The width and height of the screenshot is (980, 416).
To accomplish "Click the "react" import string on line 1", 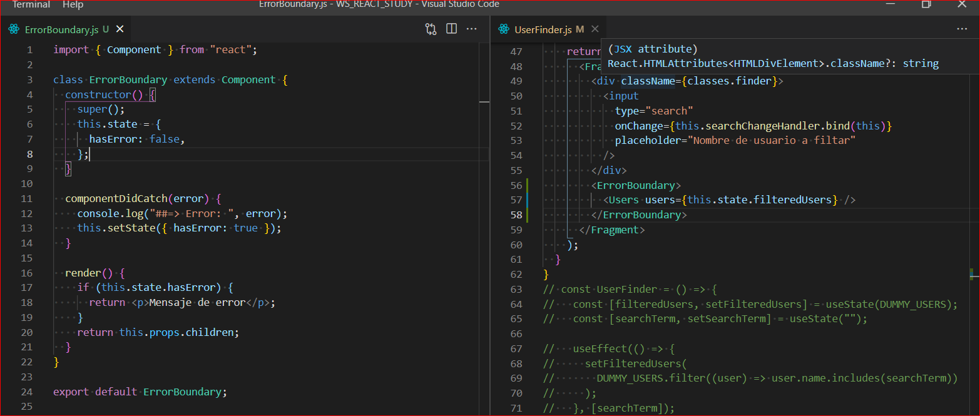I will click(232, 49).
